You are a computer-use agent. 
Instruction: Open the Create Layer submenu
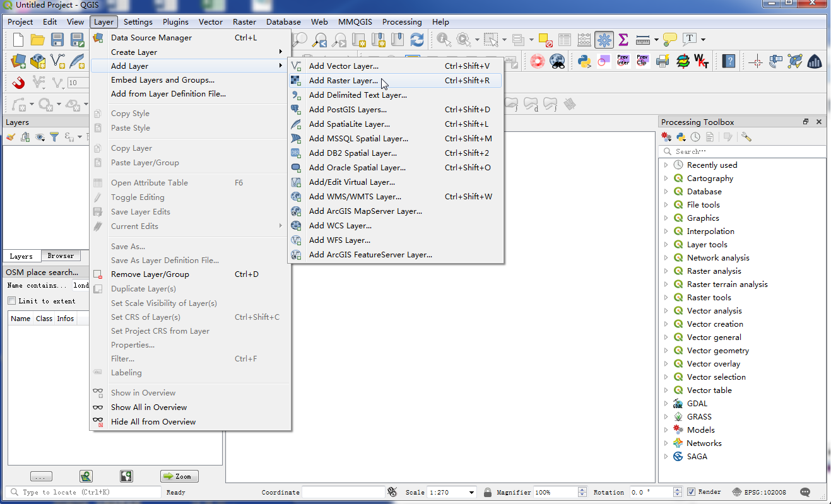(190, 52)
